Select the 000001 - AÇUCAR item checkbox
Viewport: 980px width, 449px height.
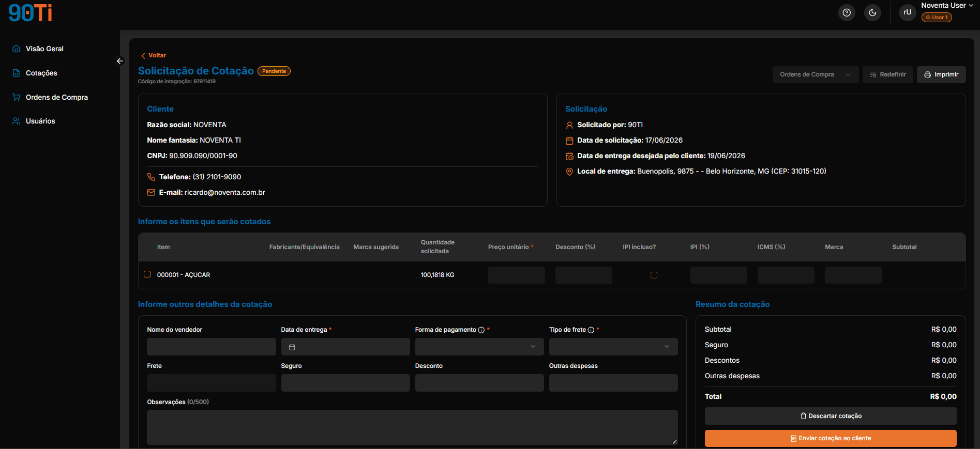point(147,274)
